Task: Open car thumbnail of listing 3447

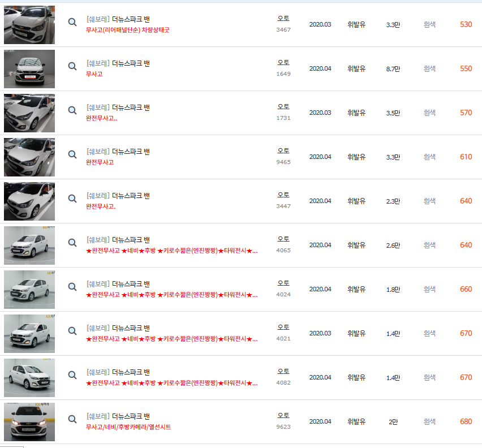Action: point(29,201)
